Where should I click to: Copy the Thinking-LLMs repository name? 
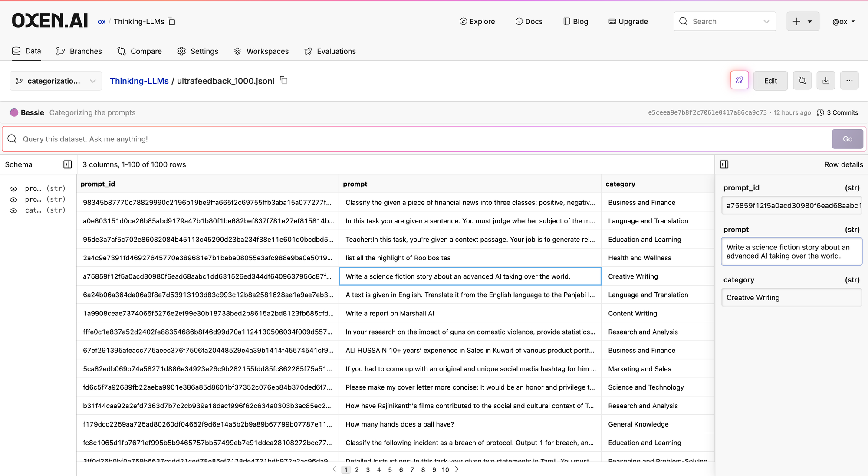172,21
